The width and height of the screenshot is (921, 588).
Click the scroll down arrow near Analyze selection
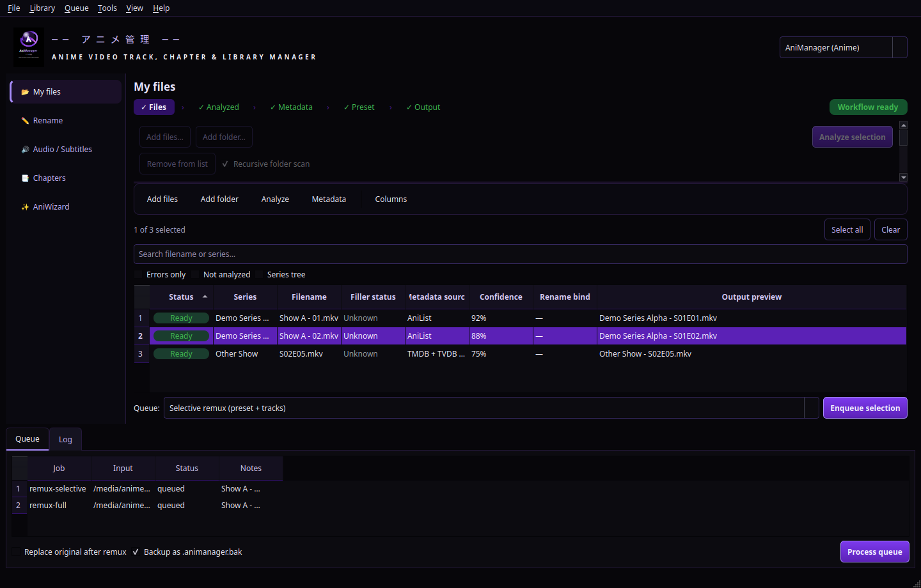(x=903, y=178)
